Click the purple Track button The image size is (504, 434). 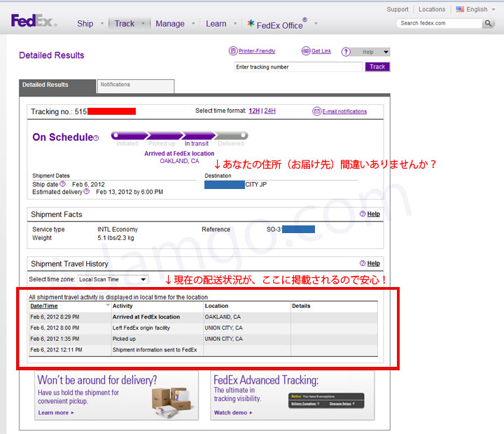point(377,66)
